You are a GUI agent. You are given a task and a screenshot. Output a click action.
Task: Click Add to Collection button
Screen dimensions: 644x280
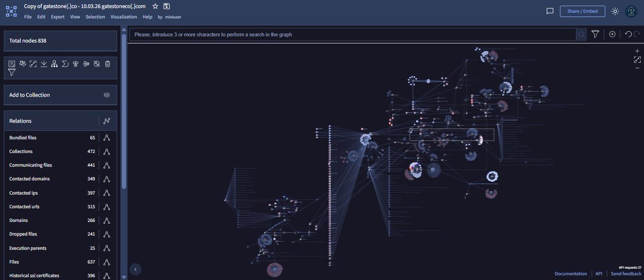[60, 95]
